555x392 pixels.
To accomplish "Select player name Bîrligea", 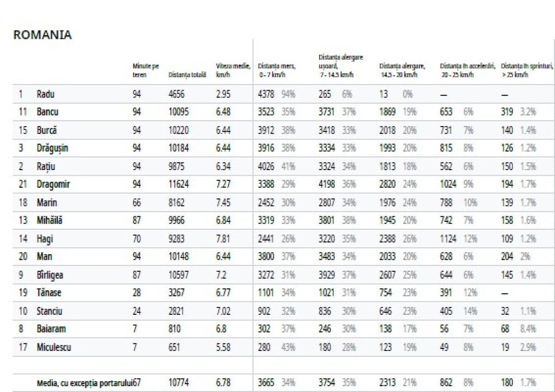I will click(50, 275).
